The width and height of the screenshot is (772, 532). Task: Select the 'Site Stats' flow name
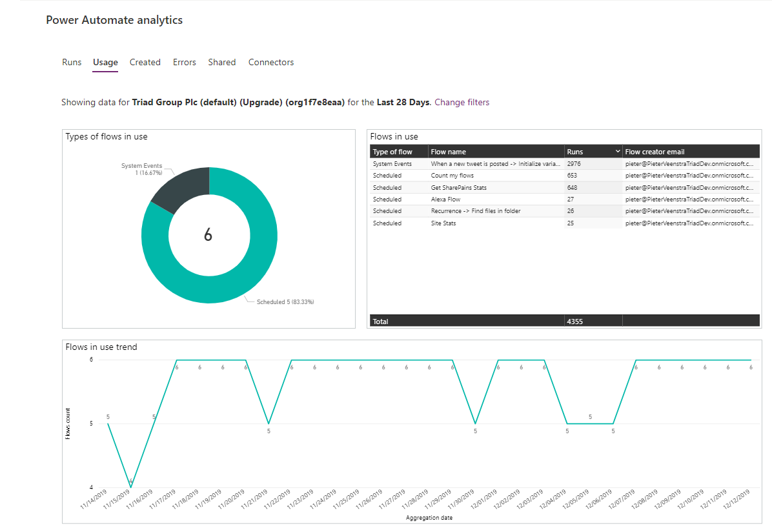point(443,223)
